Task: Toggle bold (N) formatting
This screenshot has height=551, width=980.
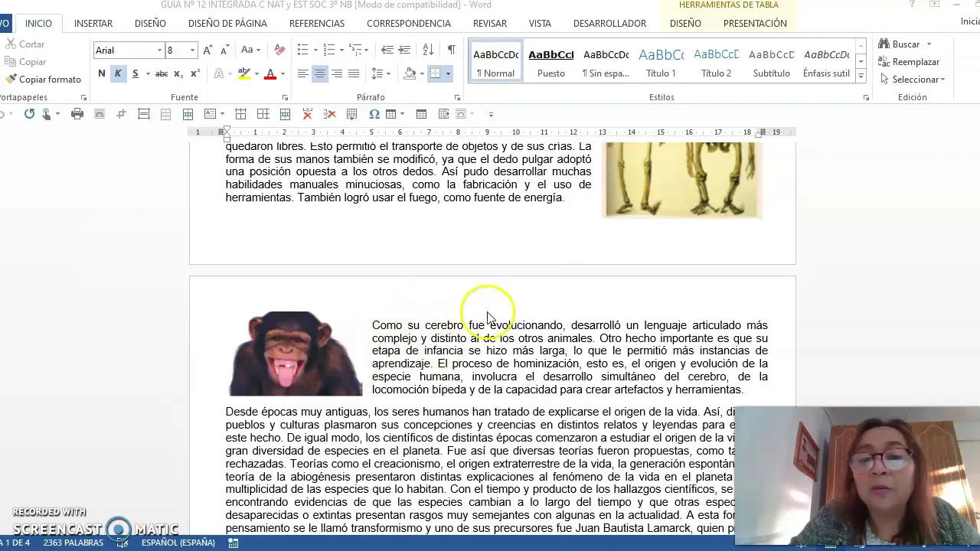Action: click(x=101, y=73)
